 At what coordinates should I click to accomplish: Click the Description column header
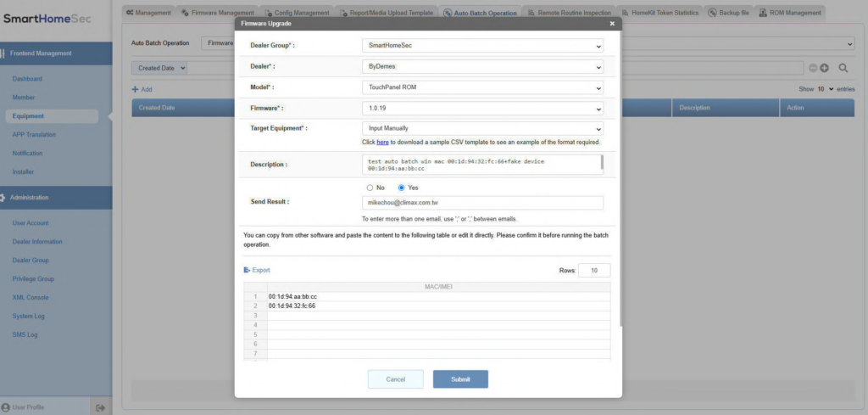[x=726, y=108]
